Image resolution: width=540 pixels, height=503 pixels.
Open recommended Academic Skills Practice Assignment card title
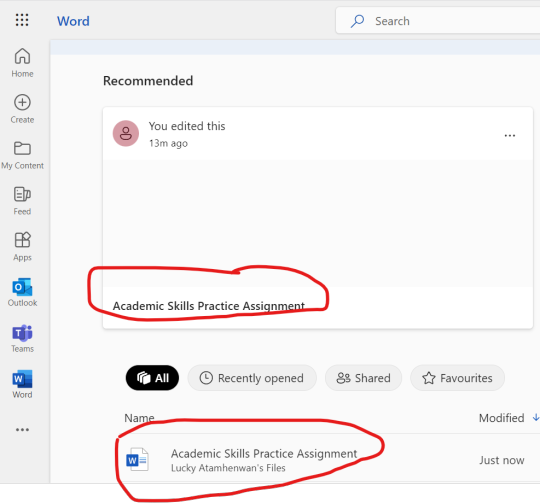pos(209,306)
